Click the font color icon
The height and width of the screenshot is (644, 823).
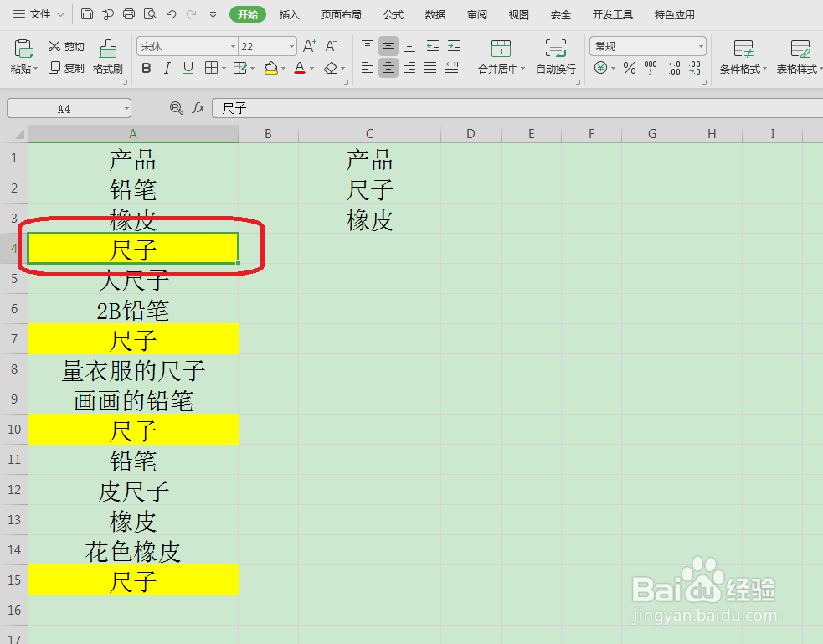click(x=300, y=68)
